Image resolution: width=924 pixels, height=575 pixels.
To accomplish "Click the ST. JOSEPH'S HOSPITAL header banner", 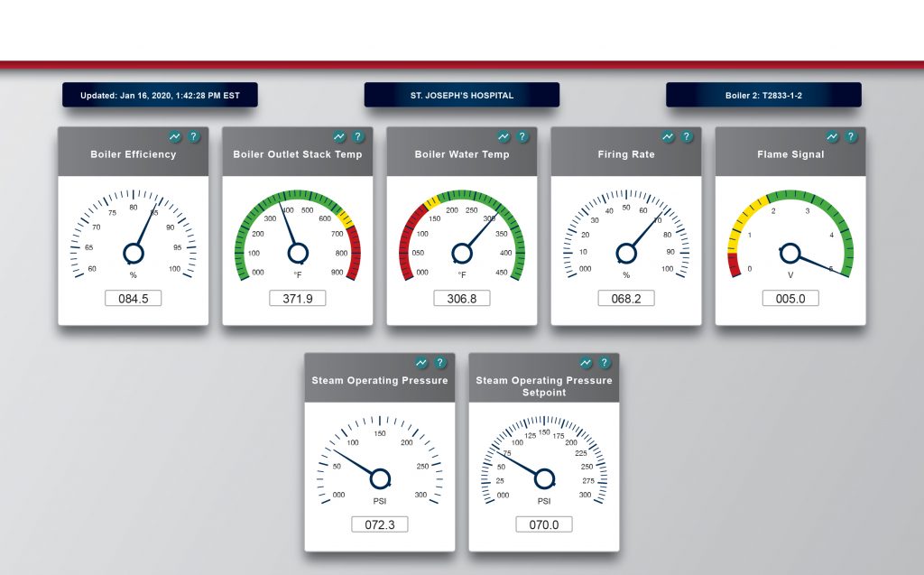I will tap(461, 95).
